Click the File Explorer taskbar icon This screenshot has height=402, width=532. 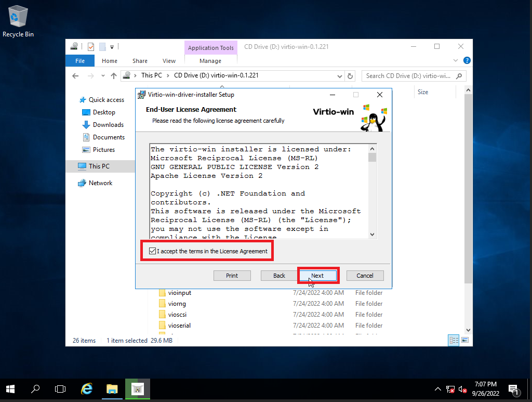[112, 389]
